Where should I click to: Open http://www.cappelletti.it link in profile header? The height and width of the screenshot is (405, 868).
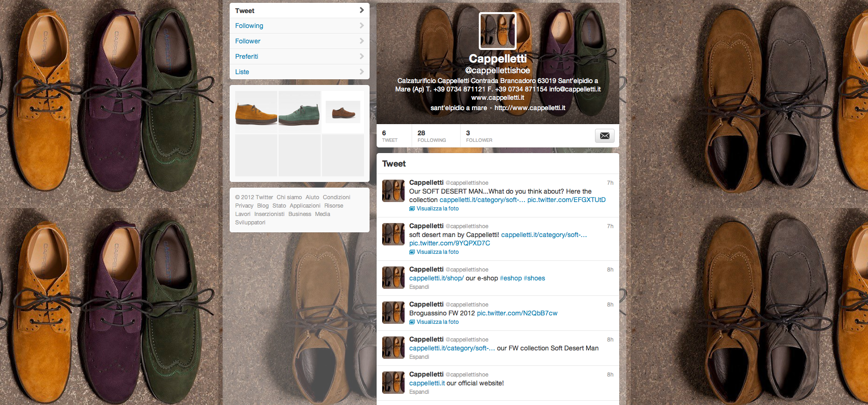tap(530, 108)
